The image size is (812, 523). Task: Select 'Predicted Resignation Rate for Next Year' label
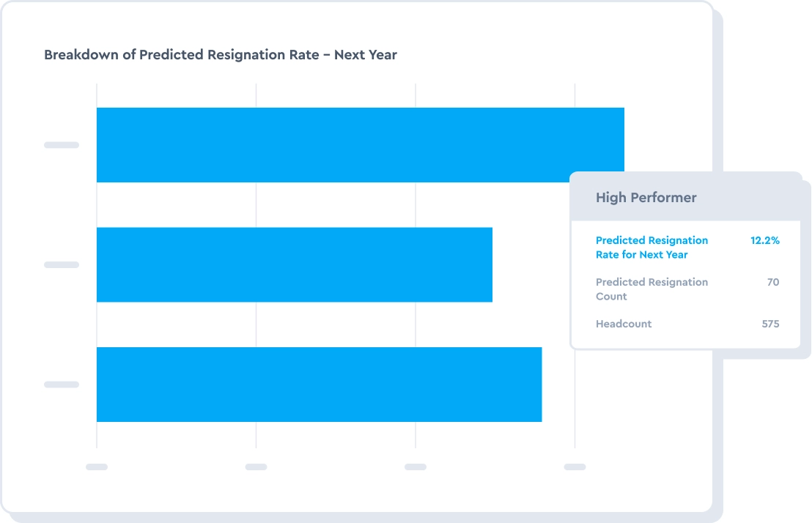point(652,248)
